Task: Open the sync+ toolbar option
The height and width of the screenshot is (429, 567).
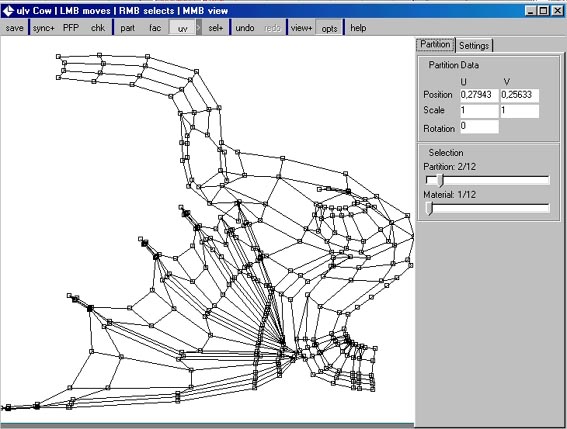Action: [43, 28]
